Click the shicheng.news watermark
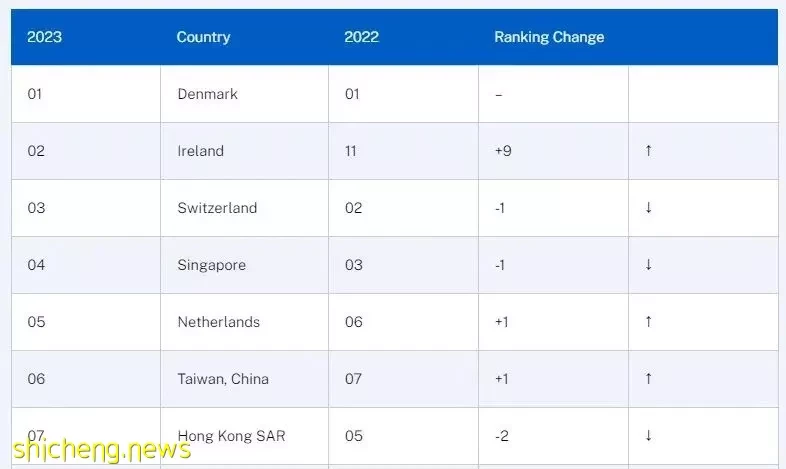This screenshot has width=786, height=469. (x=102, y=449)
